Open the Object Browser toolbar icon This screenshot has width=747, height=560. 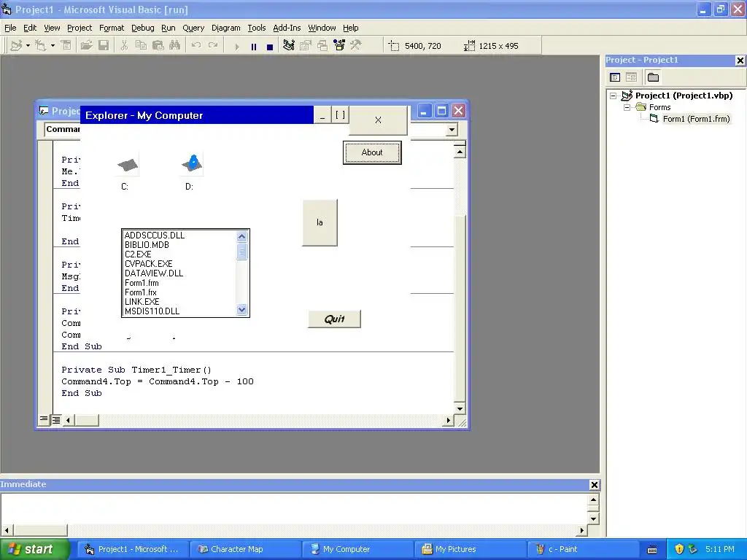tap(339, 46)
